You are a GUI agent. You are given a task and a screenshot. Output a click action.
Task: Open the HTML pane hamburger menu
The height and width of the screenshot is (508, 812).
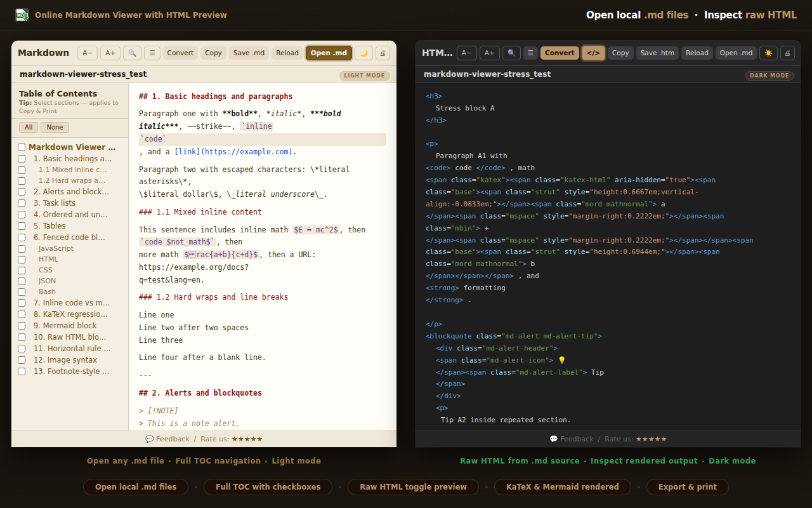[530, 53]
